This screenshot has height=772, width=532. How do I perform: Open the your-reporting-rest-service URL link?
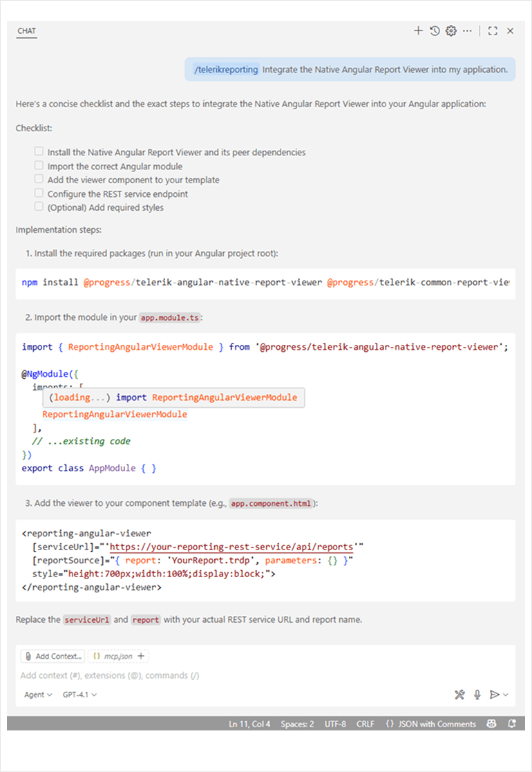[231, 547]
